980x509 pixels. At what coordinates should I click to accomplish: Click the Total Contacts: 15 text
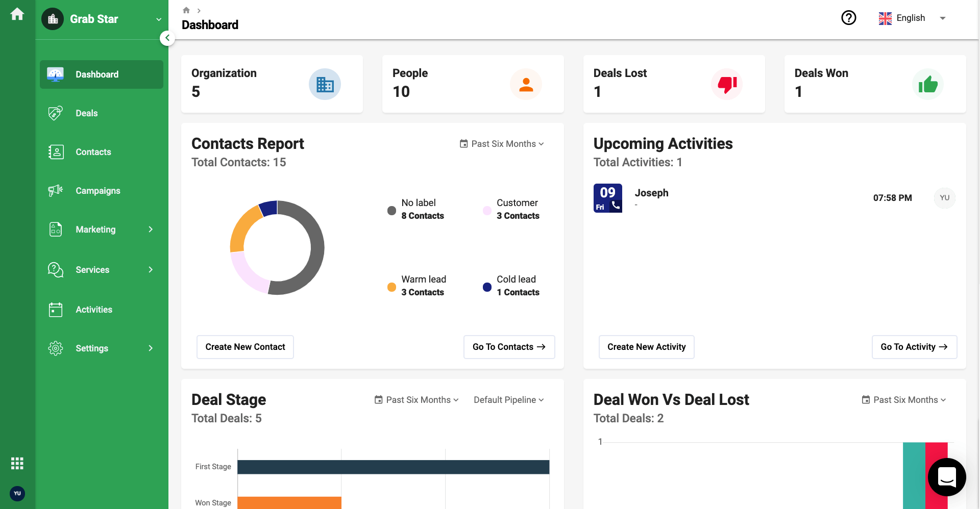(x=238, y=162)
